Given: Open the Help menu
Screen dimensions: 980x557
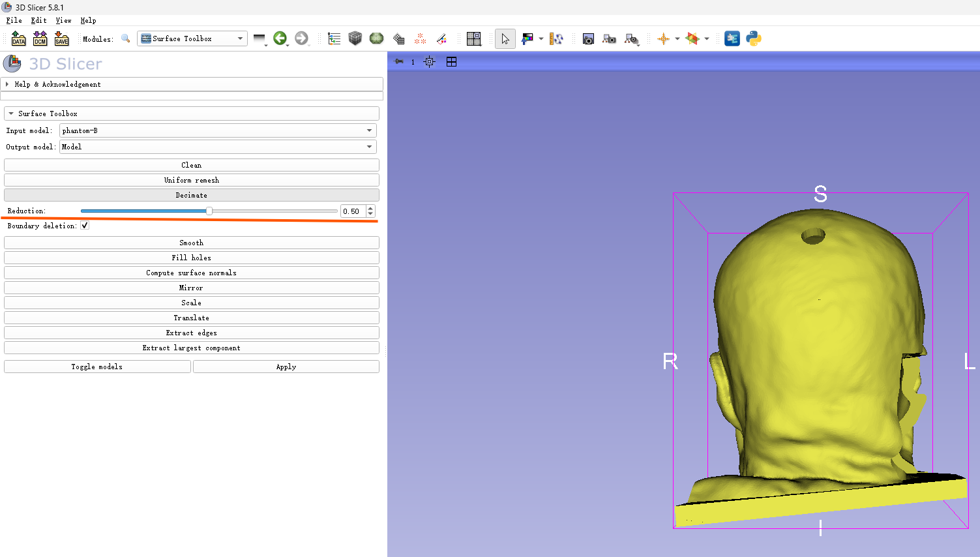Looking at the screenshot, I should pos(88,20).
